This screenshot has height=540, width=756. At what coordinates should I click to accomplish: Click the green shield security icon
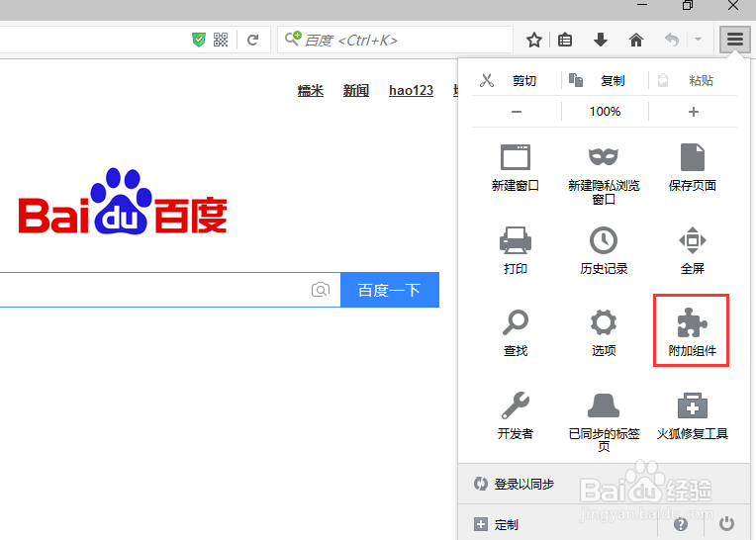[199, 40]
